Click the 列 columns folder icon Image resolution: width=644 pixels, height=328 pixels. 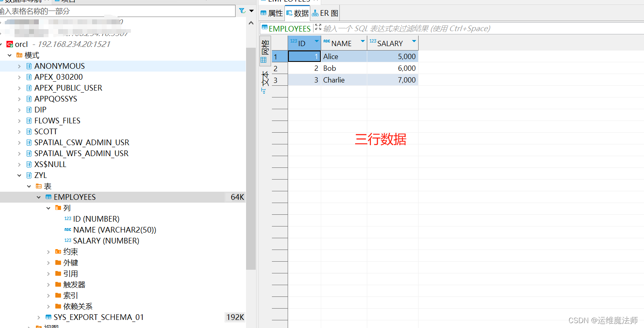pos(58,208)
